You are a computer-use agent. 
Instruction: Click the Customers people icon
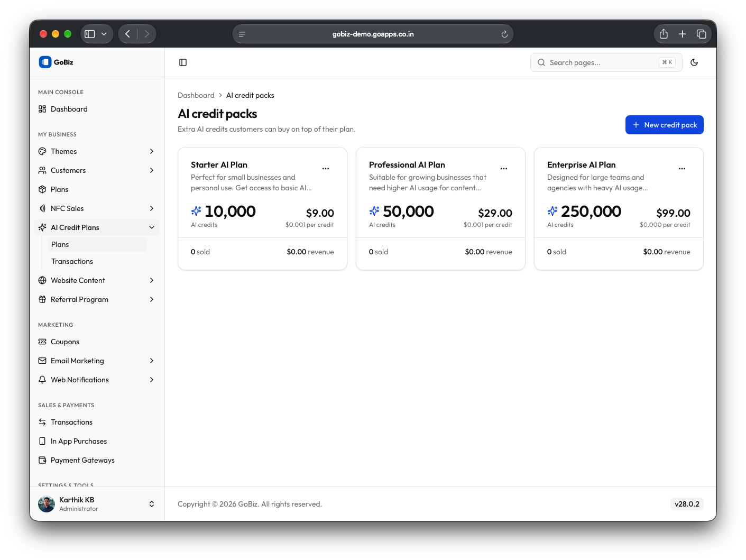coord(42,170)
